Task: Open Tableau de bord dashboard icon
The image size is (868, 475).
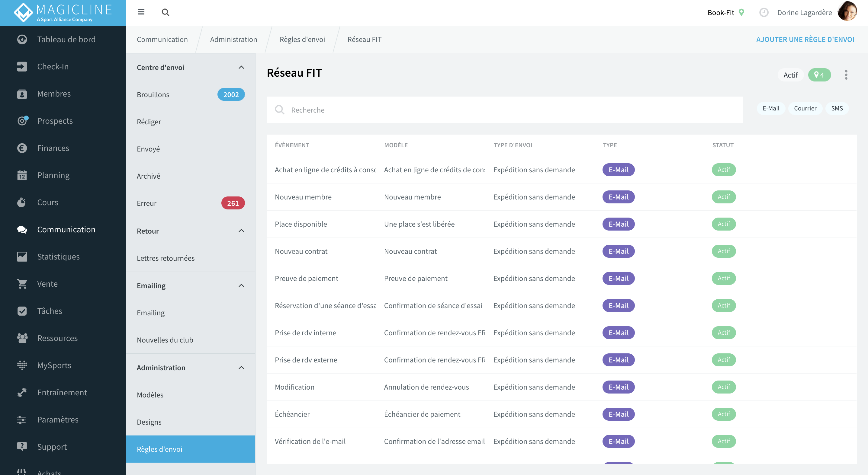Action: [x=22, y=40]
